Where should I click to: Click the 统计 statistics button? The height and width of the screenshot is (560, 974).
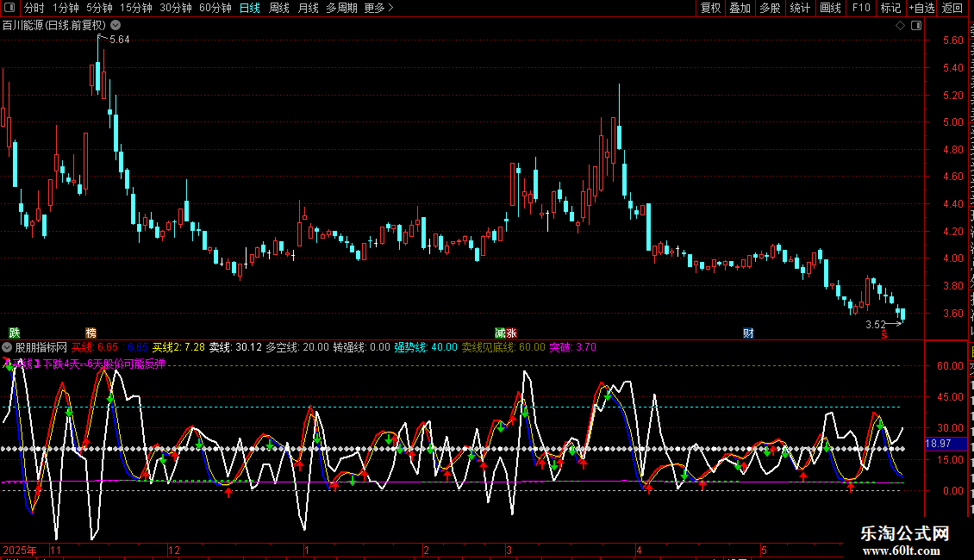click(x=800, y=8)
